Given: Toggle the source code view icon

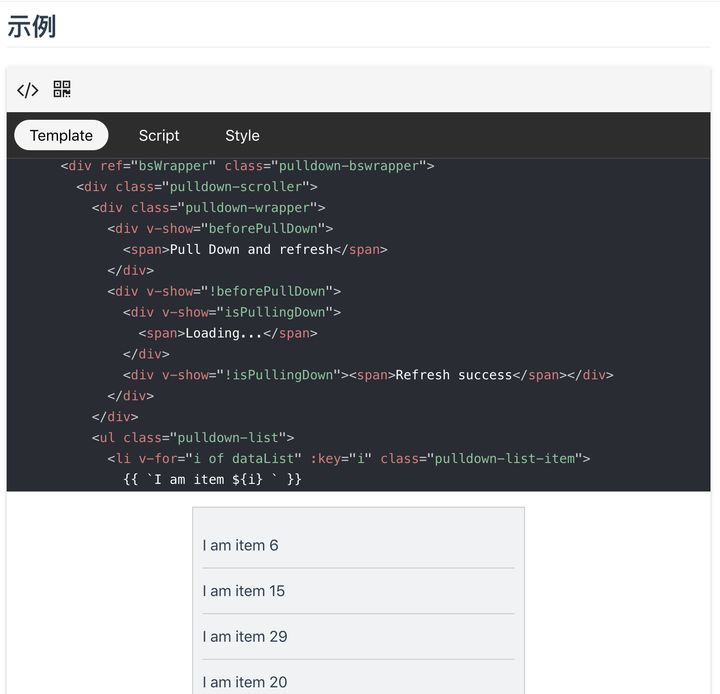Looking at the screenshot, I should point(28,90).
